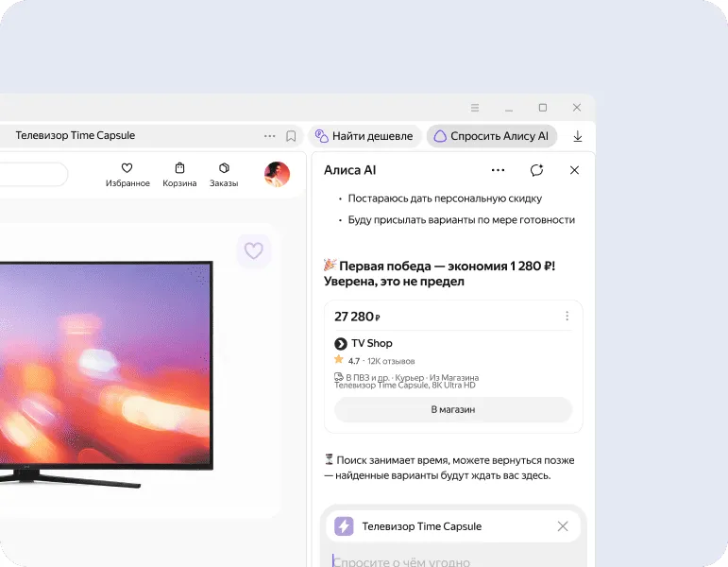This screenshot has width=728, height=567.
Task: Click the Постараюсь дать персональную скидку bullet
Action: pyautogui.click(x=445, y=198)
